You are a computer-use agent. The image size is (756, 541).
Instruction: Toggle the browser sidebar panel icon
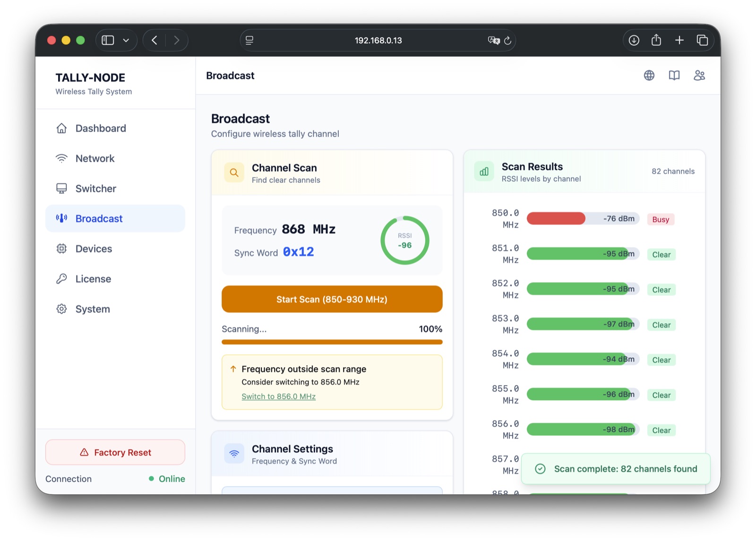(x=108, y=40)
